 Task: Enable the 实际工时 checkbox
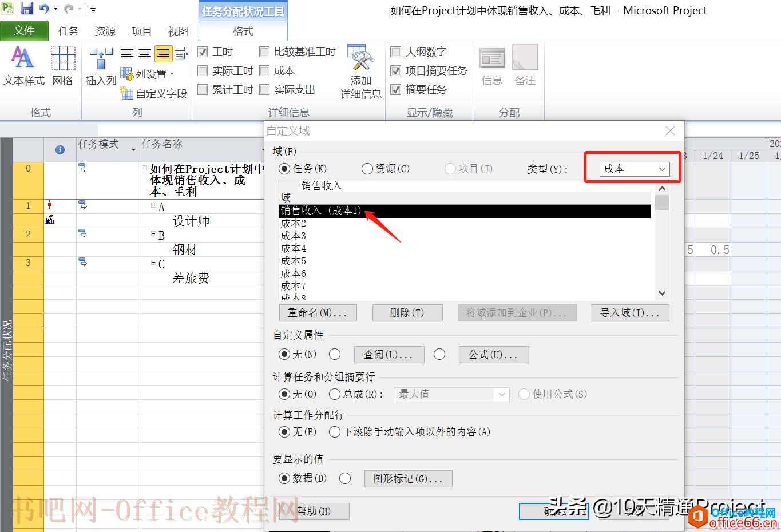pyautogui.click(x=202, y=71)
